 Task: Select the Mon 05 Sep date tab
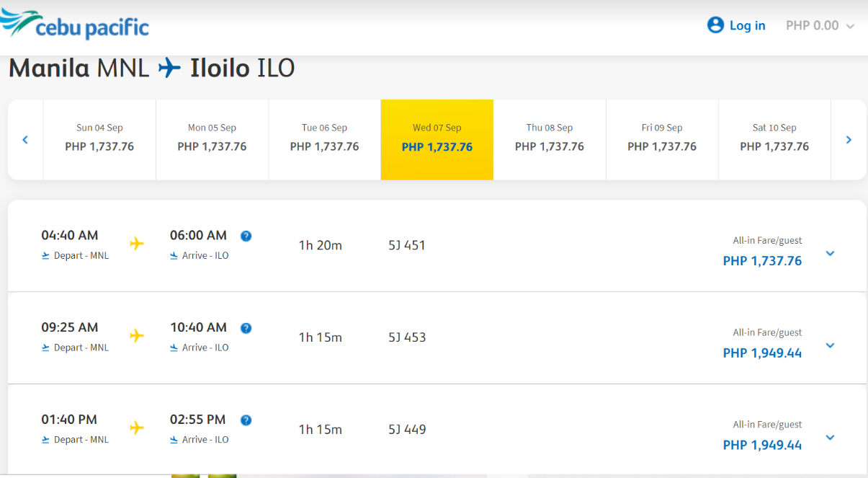tap(212, 139)
